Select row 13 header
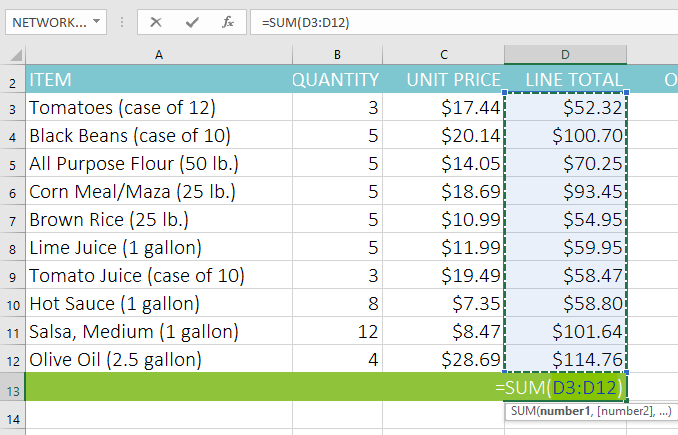 click(x=12, y=387)
